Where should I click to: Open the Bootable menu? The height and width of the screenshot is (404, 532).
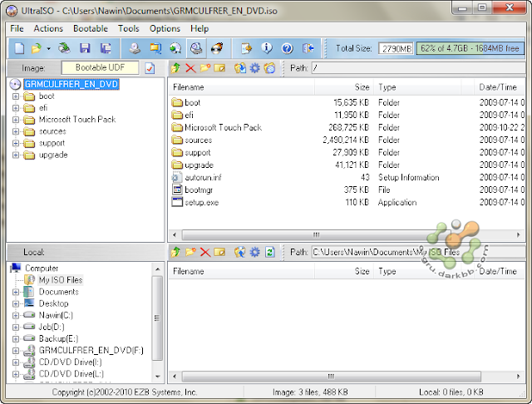(91, 28)
